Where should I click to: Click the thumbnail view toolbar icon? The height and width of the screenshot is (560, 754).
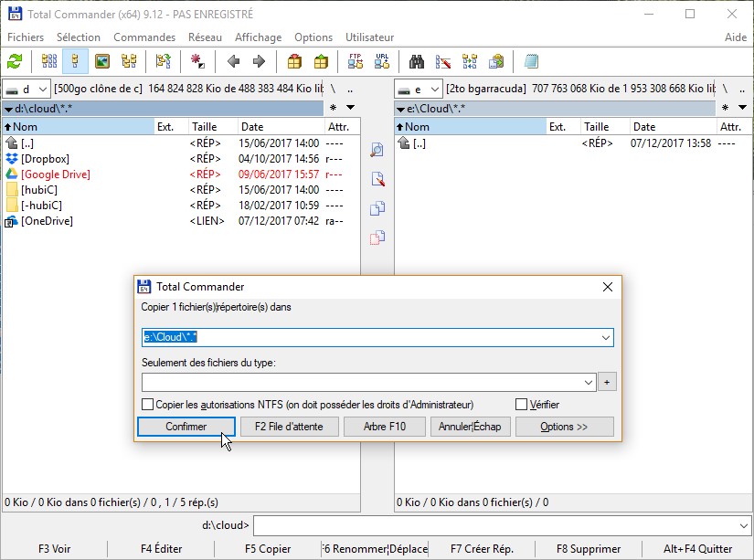click(x=102, y=62)
